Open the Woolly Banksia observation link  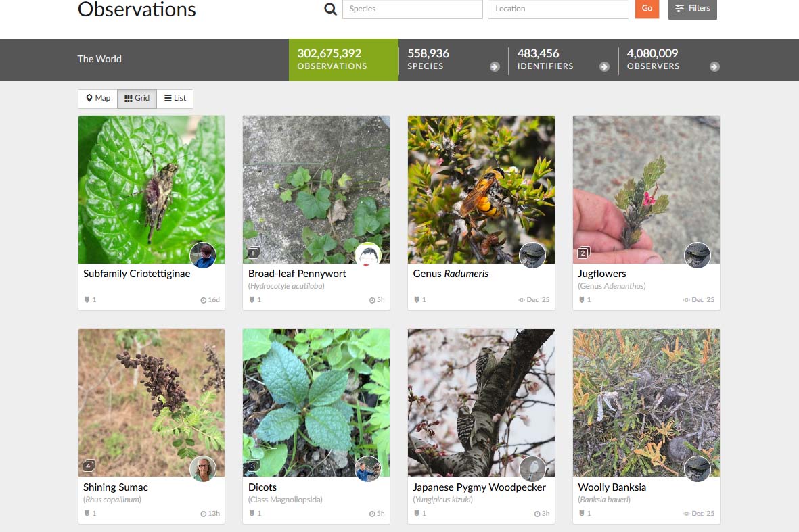coord(612,487)
